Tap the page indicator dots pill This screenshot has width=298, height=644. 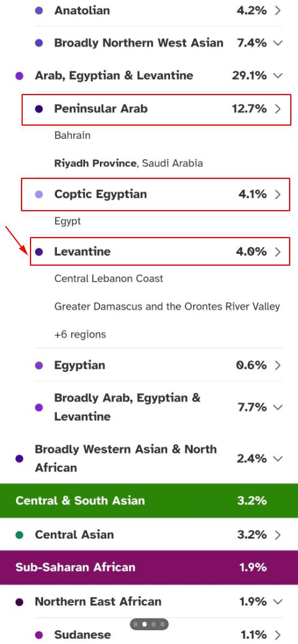click(149, 624)
